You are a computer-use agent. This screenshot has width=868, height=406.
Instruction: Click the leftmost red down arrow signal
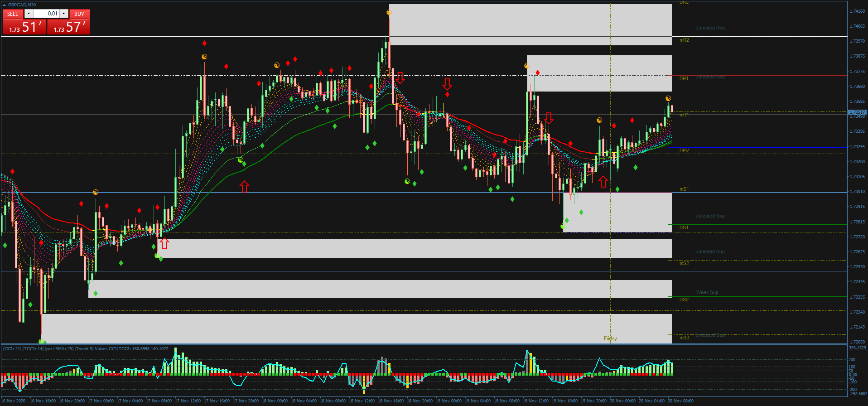400,77
